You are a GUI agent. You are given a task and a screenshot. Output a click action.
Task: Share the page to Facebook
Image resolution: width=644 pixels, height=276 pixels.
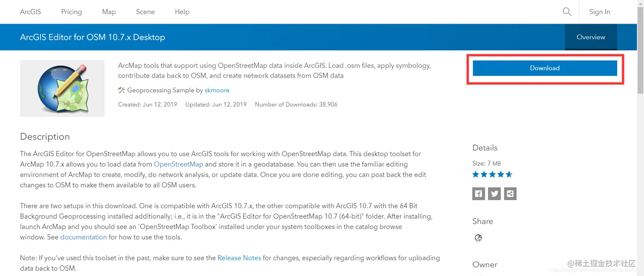click(478, 194)
